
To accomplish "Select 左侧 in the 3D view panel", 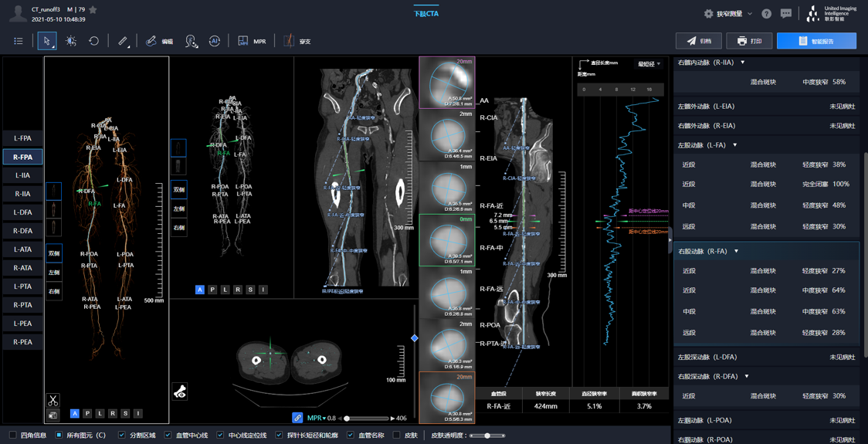I will pos(54,273).
